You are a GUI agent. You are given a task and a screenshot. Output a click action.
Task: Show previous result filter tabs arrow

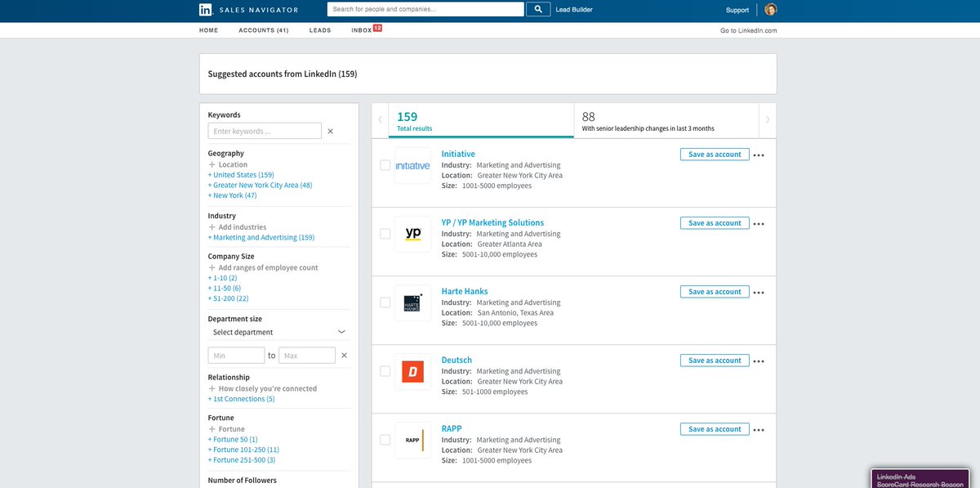(380, 120)
